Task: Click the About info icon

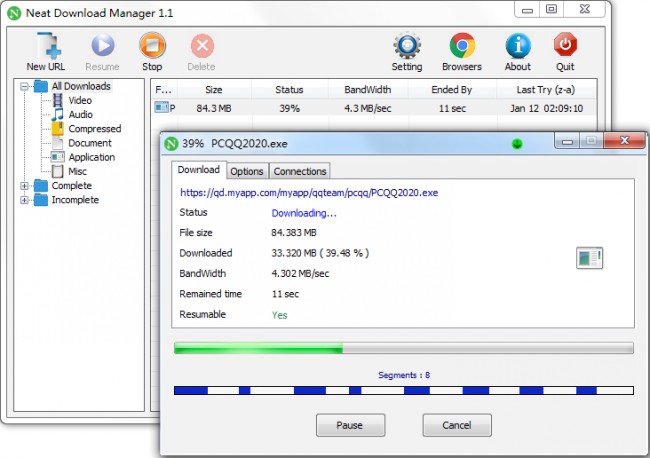Action: point(517,46)
